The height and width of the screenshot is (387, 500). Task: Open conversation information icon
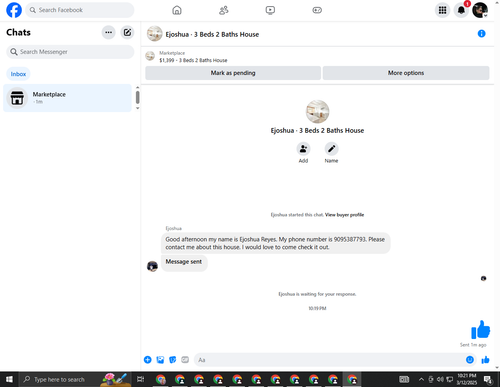(x=481, y=33)
